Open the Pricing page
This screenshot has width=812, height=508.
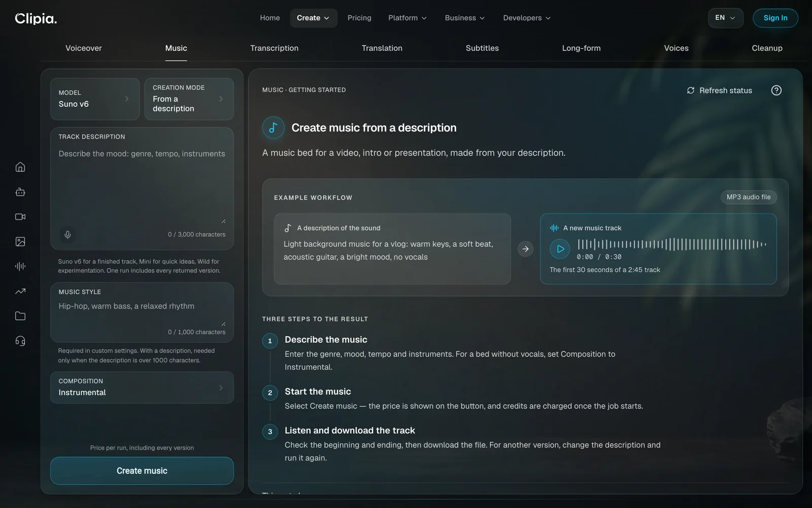359,18
